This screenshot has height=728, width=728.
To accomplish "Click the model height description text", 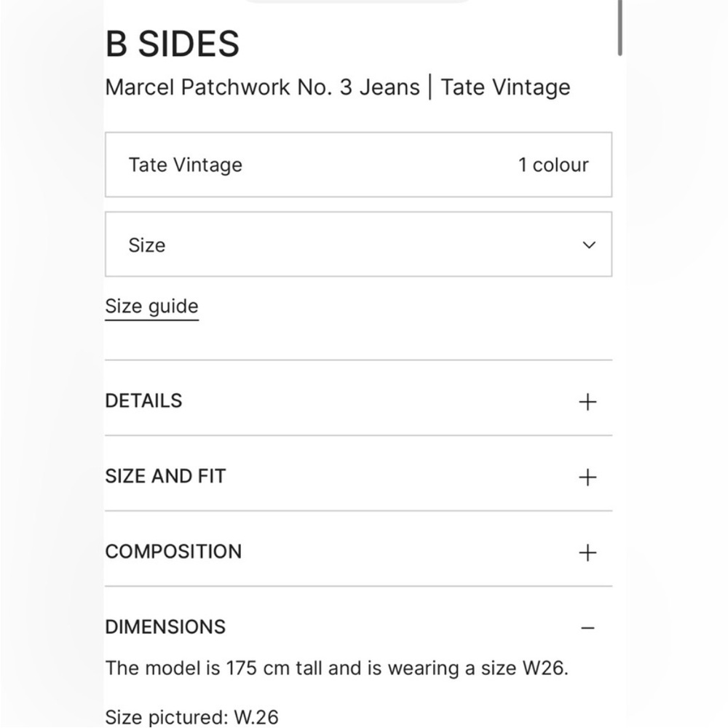I will 336,668.
